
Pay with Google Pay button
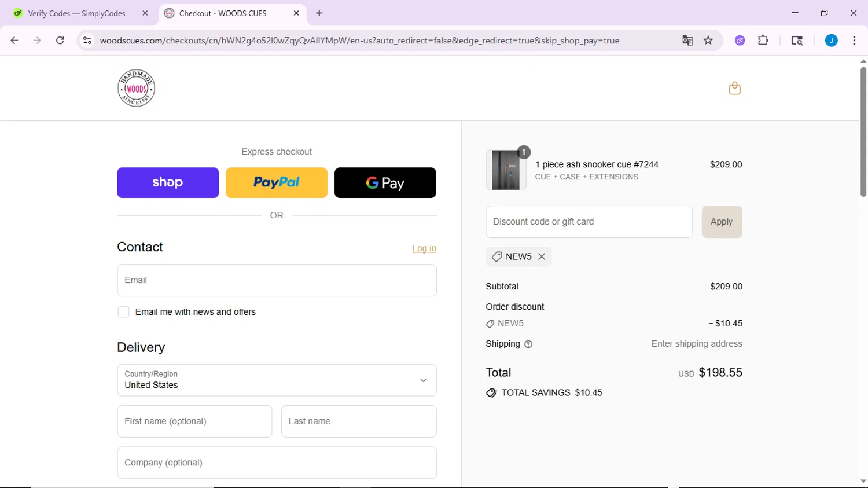point(385,183)
